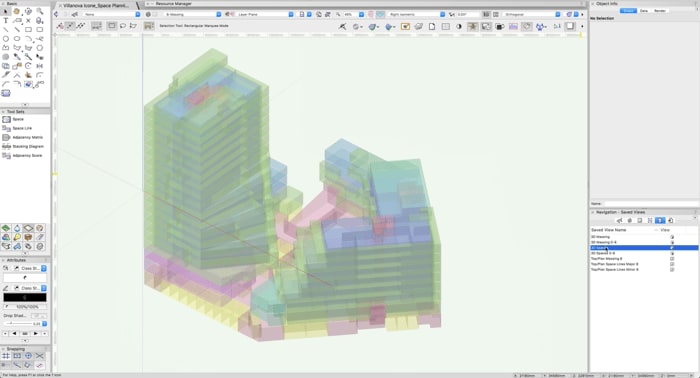Open the fill Class Style dropdown in Attributes
Viewport: 700px width, 378px height.
point(33,268)
